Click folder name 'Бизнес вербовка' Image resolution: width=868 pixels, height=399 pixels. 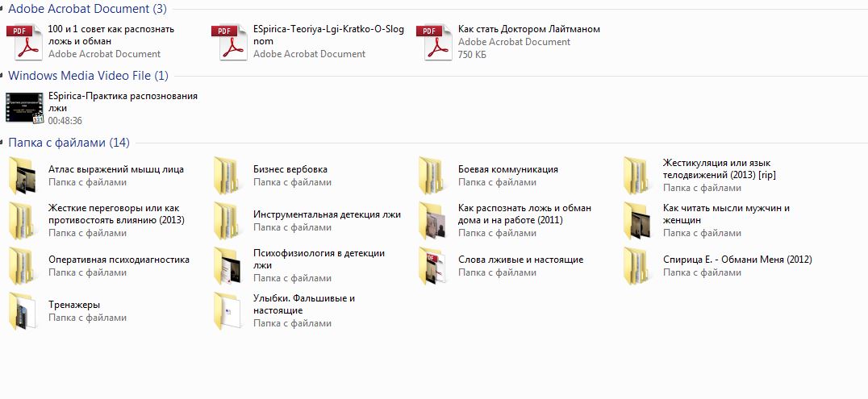pyautogui.click(x=290, y=169)
